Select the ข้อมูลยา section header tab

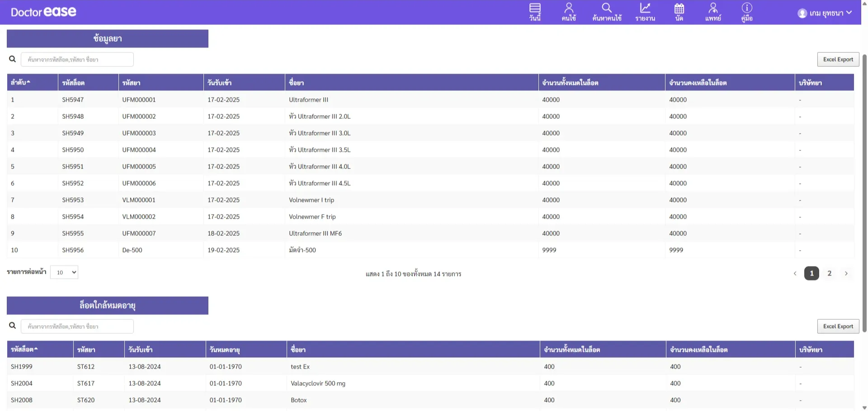(x=108, y=39)
